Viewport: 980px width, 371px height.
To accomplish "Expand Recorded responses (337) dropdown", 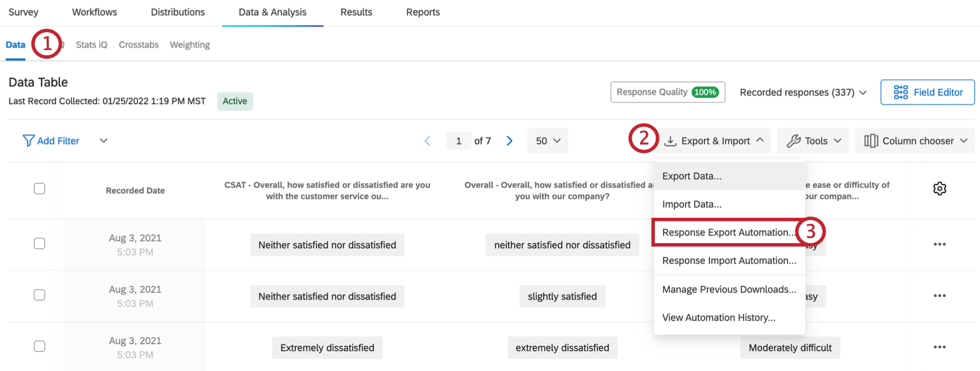I will coord(803,92).
